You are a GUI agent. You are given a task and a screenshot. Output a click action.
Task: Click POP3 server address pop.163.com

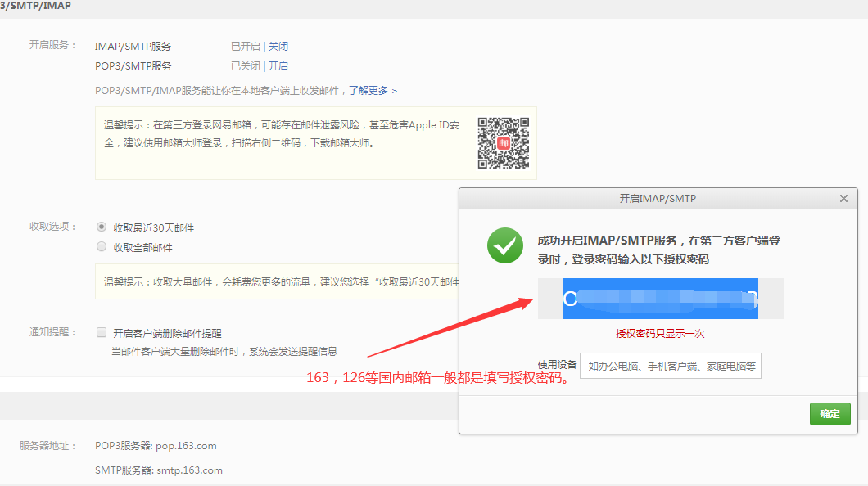pyautogui.click(x=186, y=446)
